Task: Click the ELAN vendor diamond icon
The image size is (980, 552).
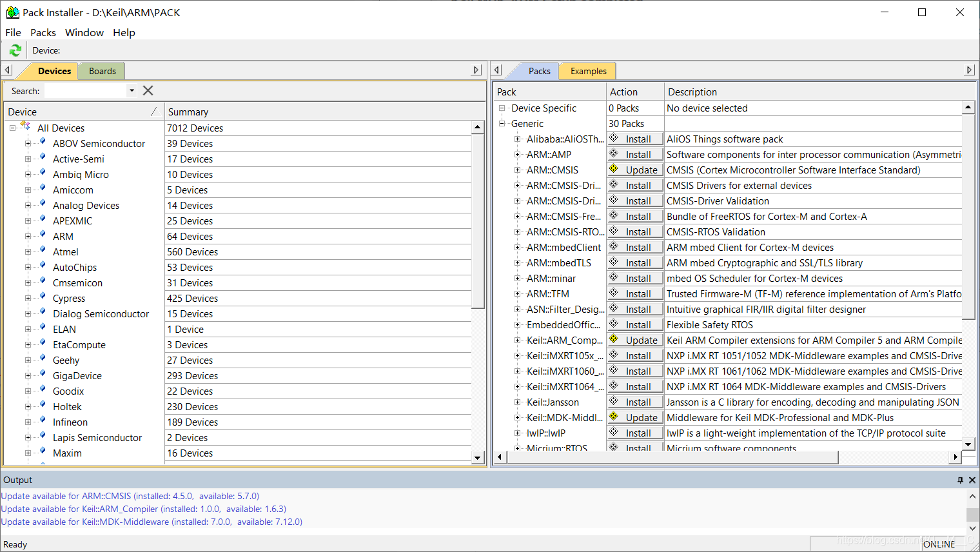Action: (x=43, y=328)
